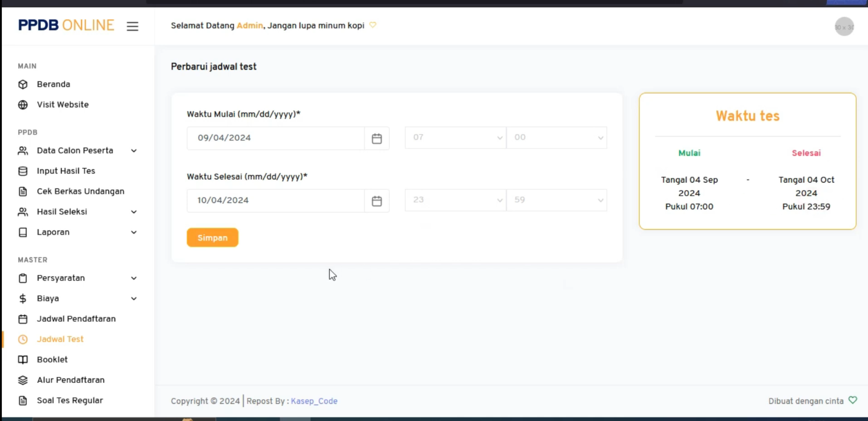Screen dimensions: 868x421
Task: Open Input Hasil Tes menu item
Action: (66, 171)
